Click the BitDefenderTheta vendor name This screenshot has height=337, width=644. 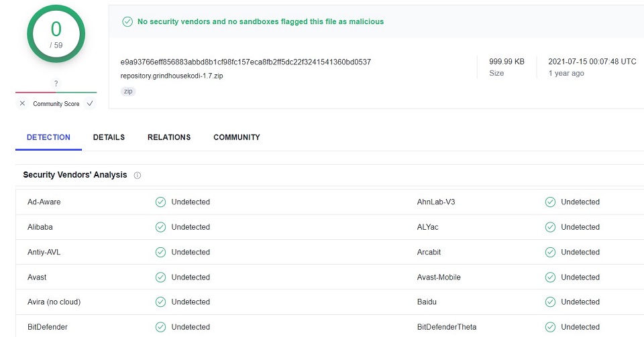447,327
